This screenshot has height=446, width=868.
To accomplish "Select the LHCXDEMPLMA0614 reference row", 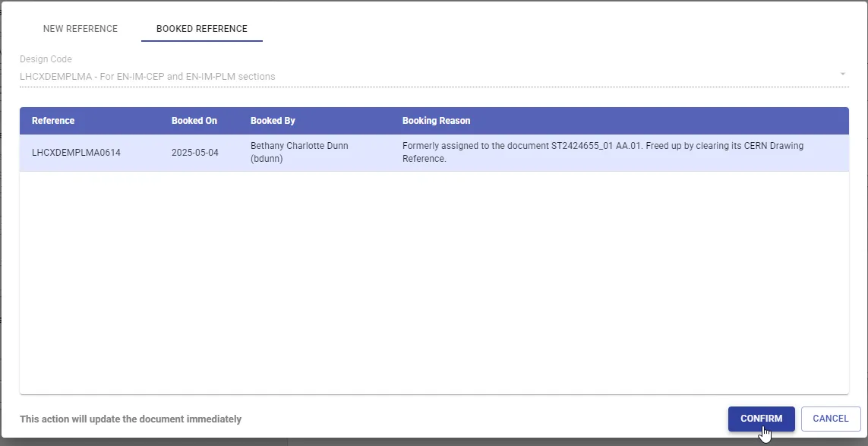I will coord(434,153).
